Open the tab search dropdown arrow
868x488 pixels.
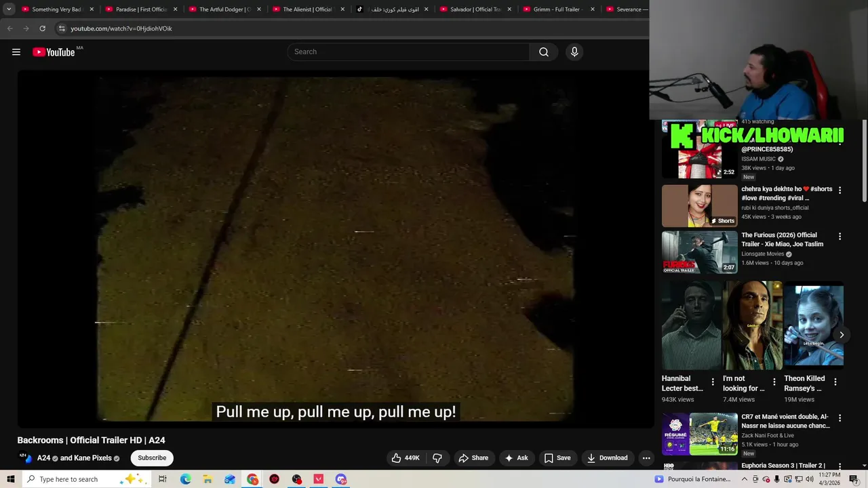point(9,9)
